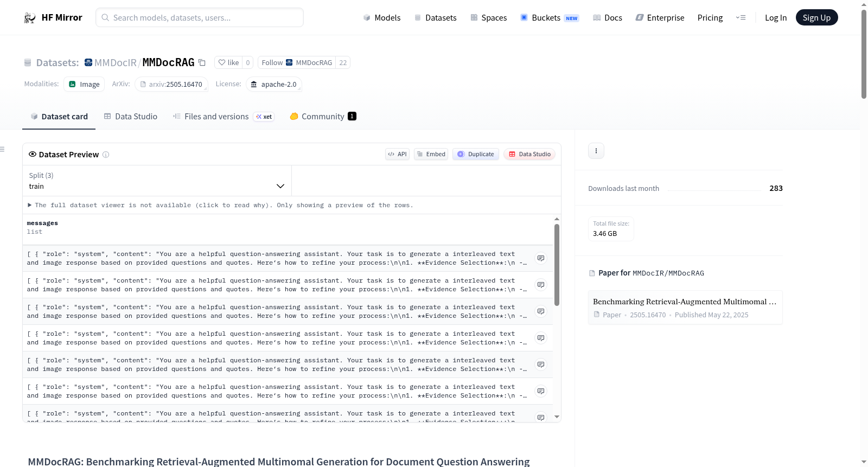Click the downloads value '283'
Viewport: 868px width, 467px height.
coord(776,188)
